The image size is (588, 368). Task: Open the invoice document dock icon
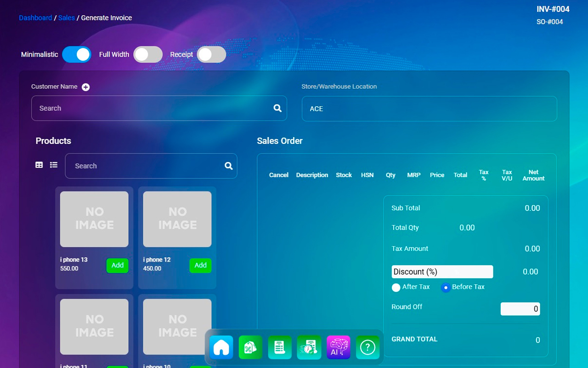280,347
